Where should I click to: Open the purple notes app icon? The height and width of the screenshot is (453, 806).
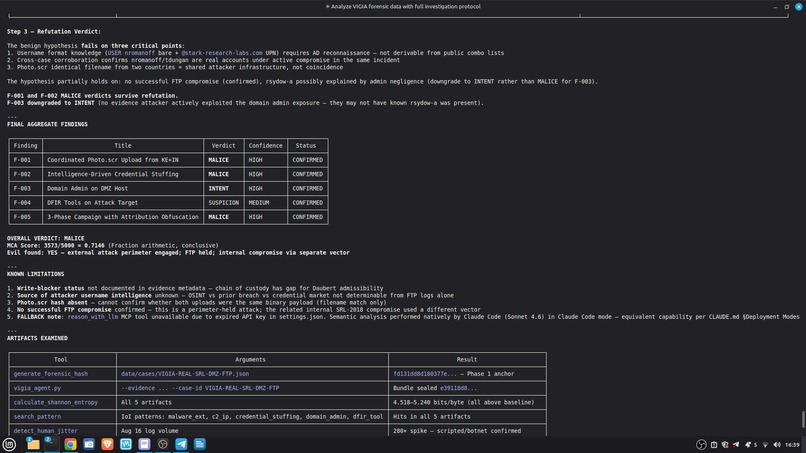click(144, 444)
